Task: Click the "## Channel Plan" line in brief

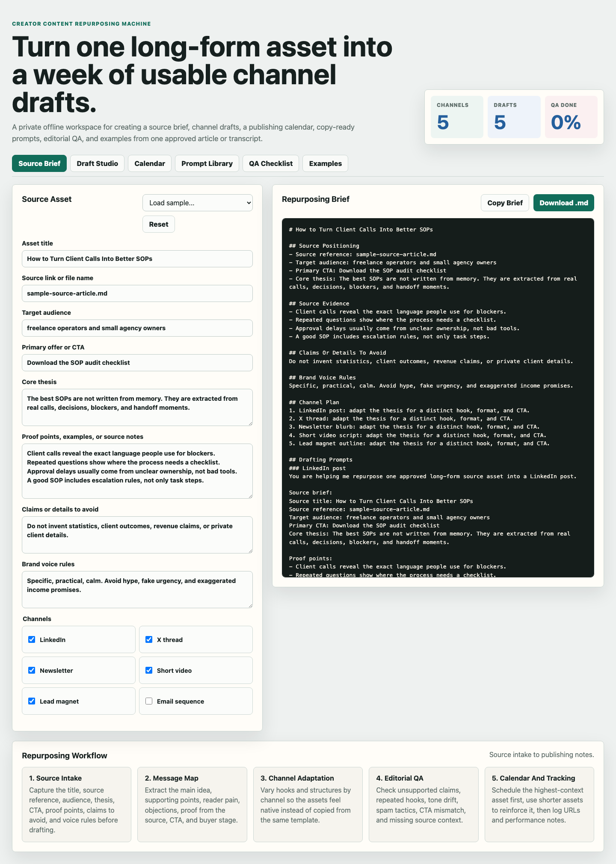Action: click(x=314, y=402)
